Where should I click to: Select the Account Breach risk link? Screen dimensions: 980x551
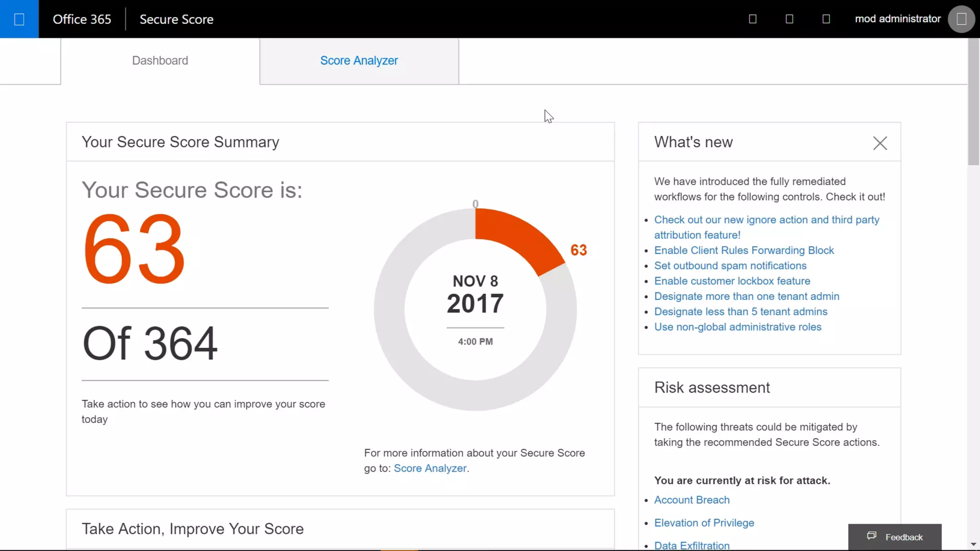click(691, 500)
